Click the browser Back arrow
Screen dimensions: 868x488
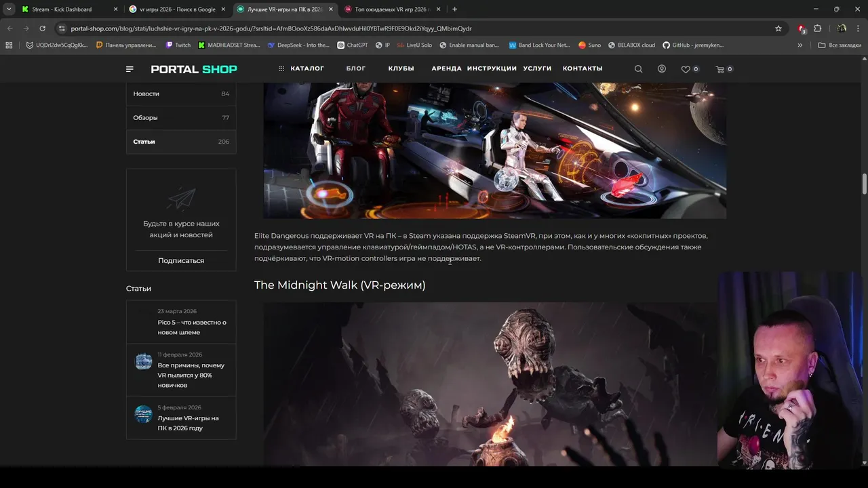click(9, 28)
